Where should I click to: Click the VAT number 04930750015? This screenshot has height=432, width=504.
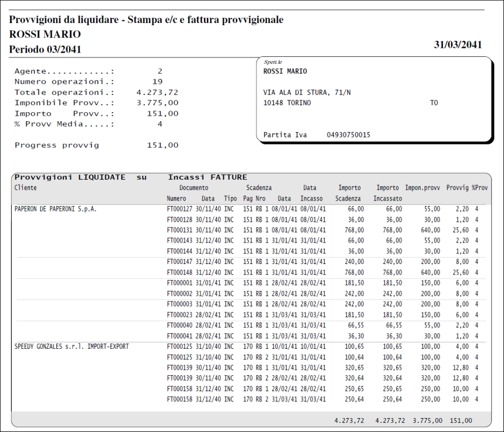tap(348, 135)
